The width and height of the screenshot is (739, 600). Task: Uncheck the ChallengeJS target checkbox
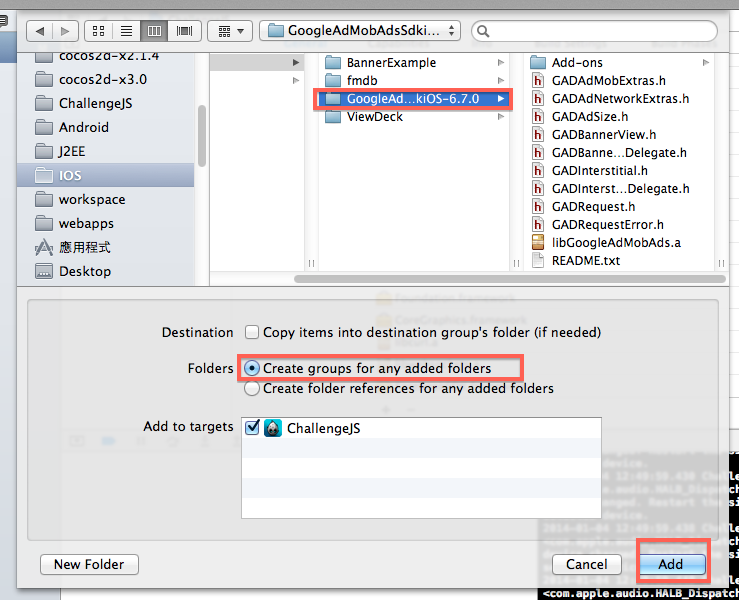click(253, 427)
